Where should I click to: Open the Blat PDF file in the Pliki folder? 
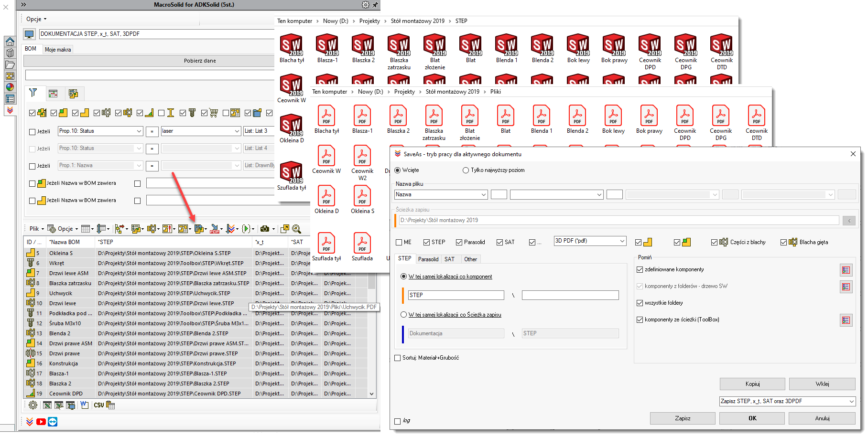506,119
